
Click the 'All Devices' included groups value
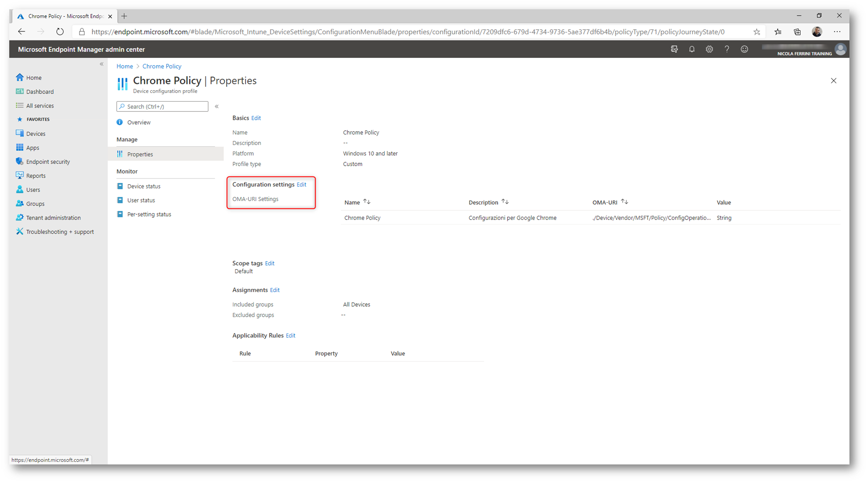(x=356, y=304)
